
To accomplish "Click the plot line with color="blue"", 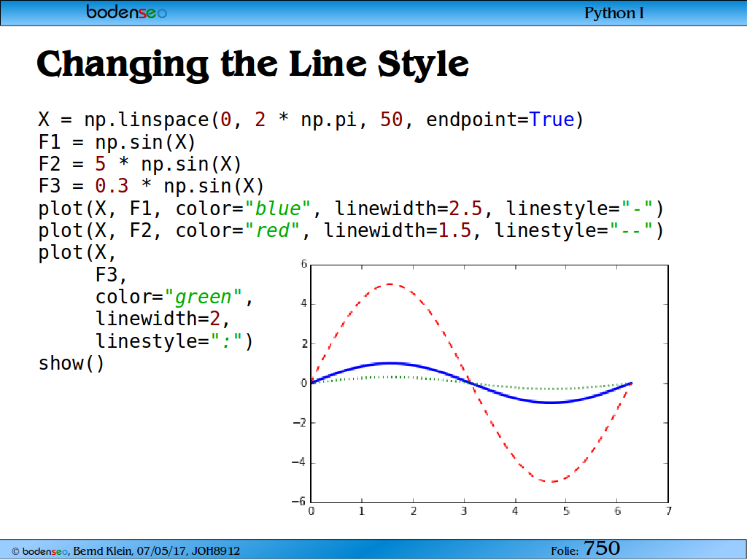I will click(351, 209).
